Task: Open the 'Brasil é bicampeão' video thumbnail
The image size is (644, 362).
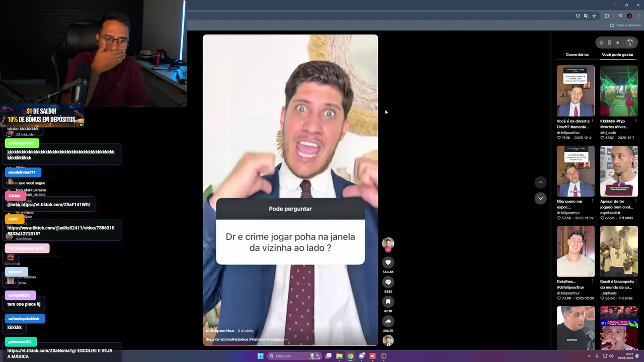Action: coord(619,251)
